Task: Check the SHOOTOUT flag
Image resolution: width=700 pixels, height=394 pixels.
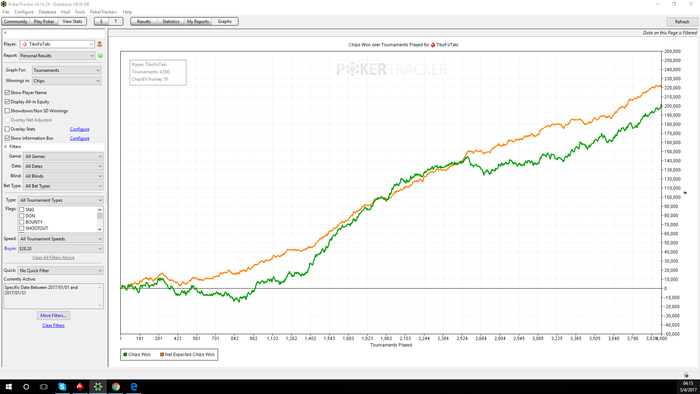Action: click(x=21, y=228)
